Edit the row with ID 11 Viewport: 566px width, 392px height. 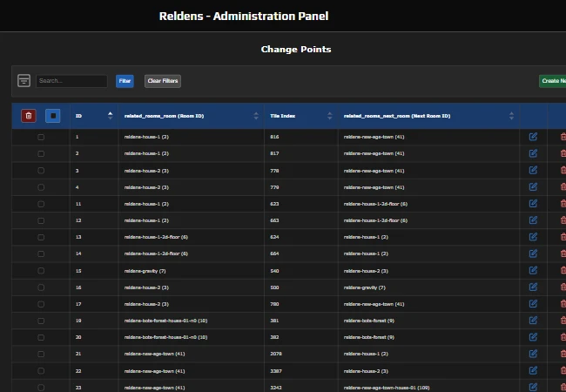533,204
